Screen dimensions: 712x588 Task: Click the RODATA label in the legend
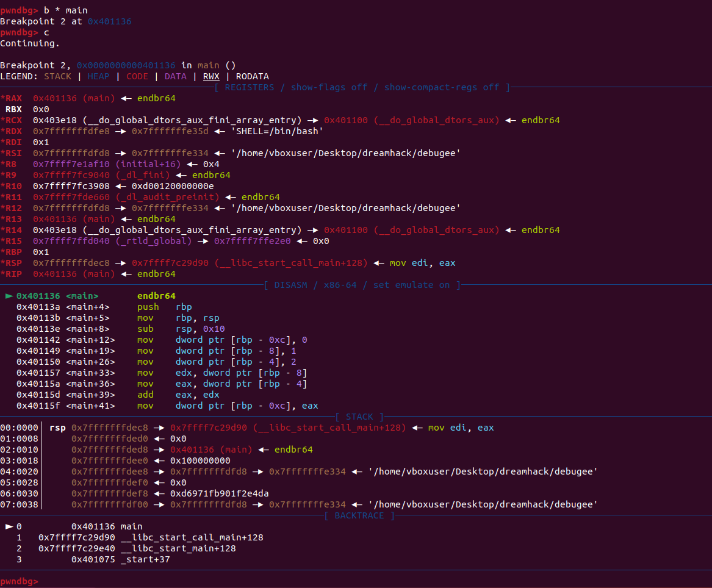click(253, 76)
